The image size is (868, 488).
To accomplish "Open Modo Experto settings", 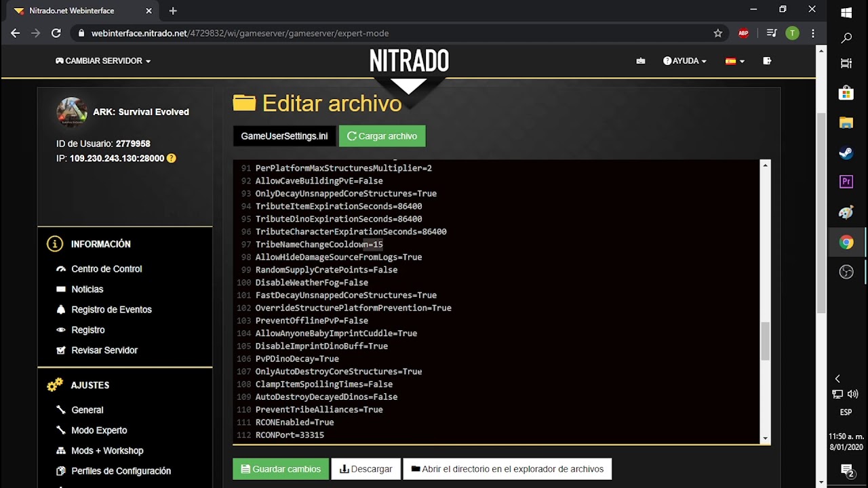I will [x=99, y=430].
